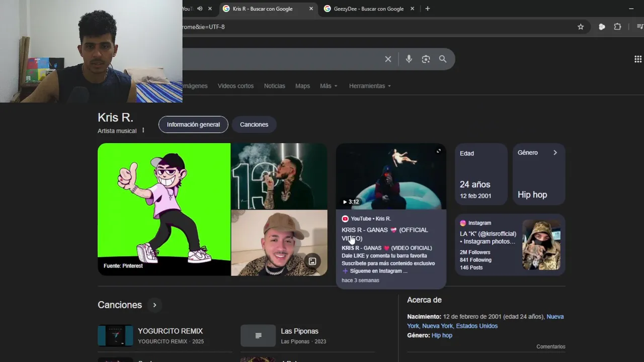Open the Google apps grid

click(x=638, y=59)
